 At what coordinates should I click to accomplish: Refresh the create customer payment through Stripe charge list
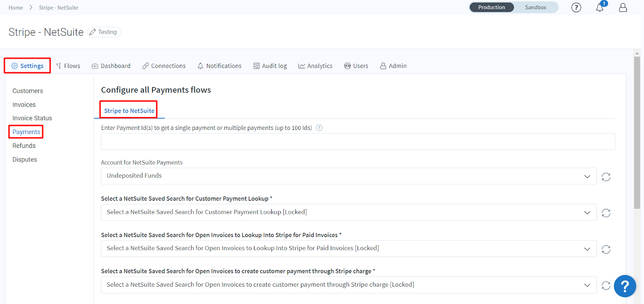point(606,286)
